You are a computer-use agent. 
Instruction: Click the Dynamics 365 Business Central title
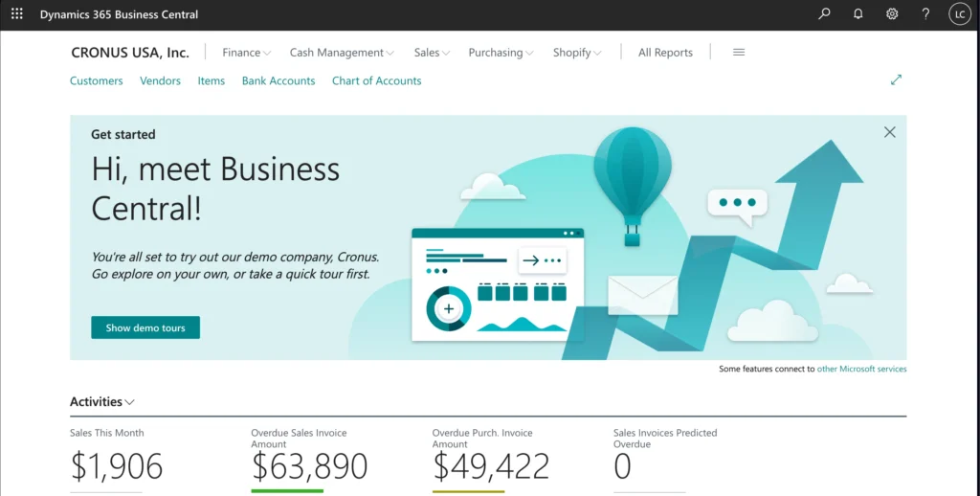click(119, 13)
